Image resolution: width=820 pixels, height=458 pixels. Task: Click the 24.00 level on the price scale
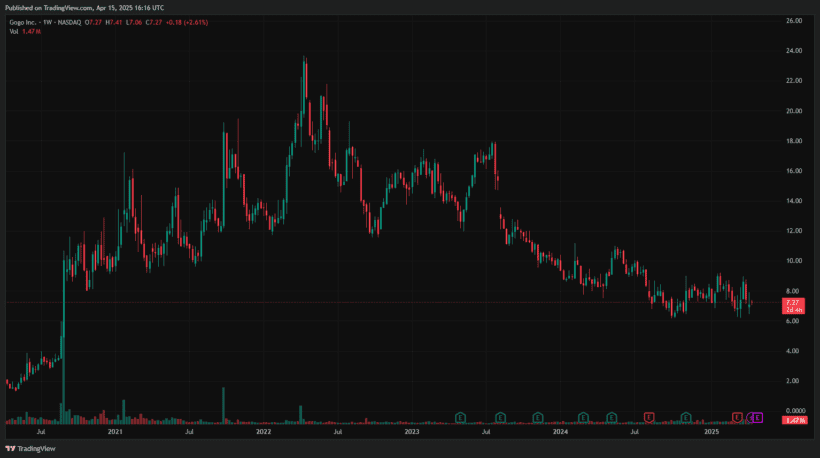click(x=795, y=50)
